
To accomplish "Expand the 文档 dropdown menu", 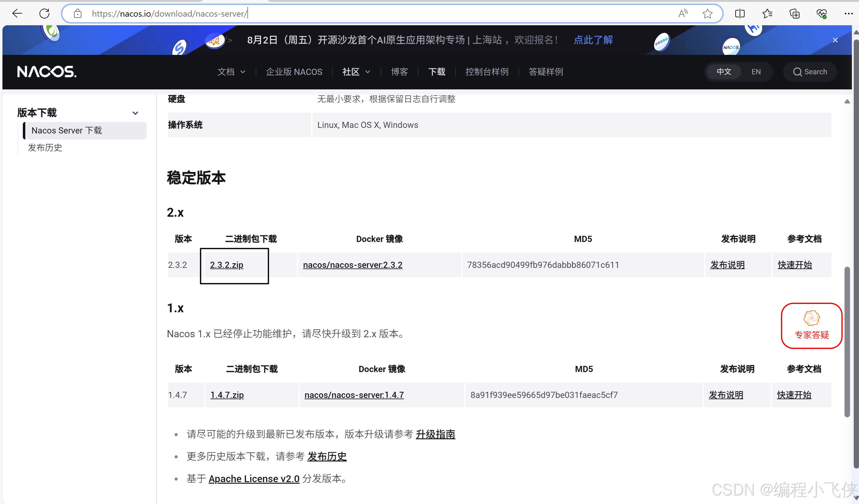I will [x=231, y=72].
